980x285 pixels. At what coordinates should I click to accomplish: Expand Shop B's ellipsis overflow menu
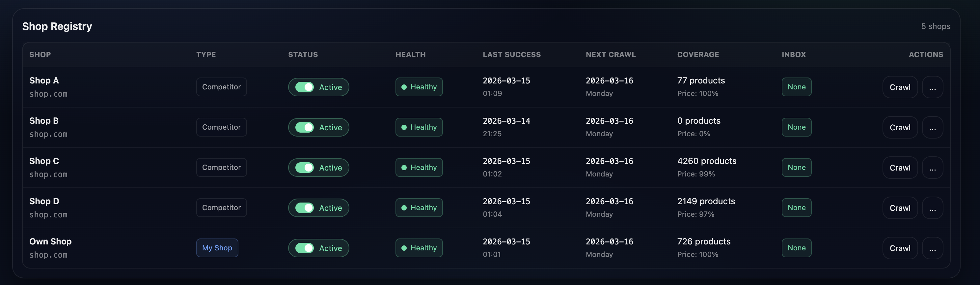pos(933,127)
